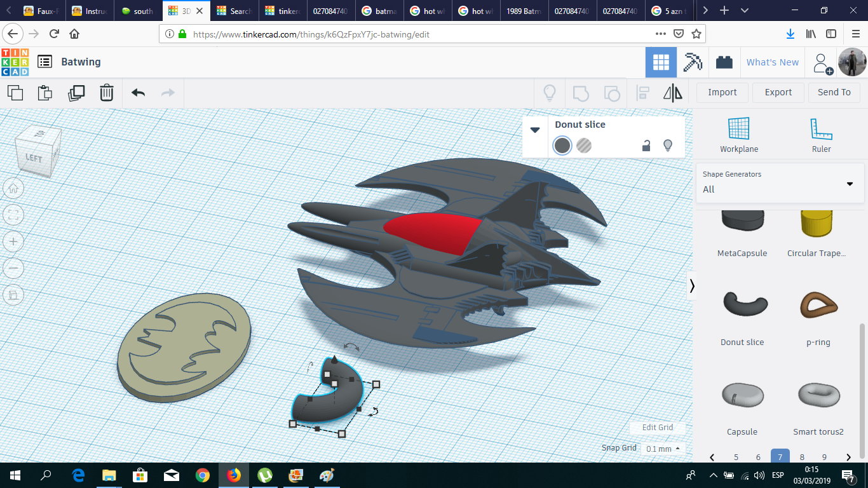The width and height of the screenshot is (868, 488).
Task: Click the Group shapes icon
Action: click(581, 93)
